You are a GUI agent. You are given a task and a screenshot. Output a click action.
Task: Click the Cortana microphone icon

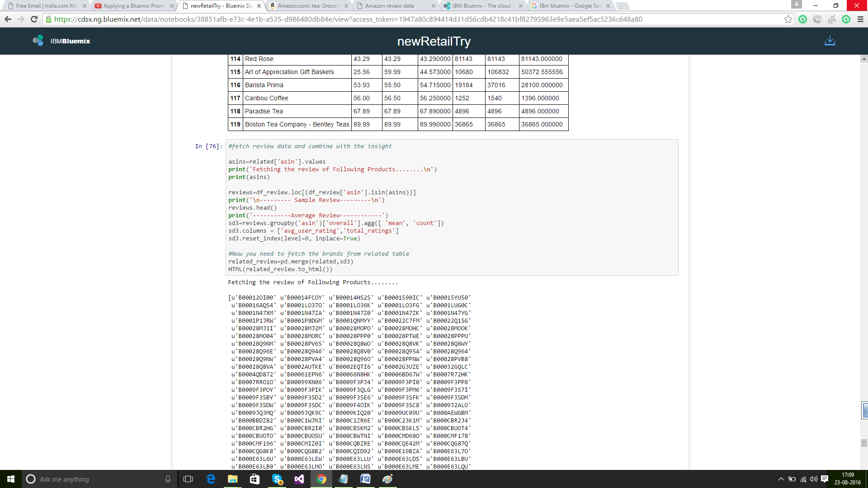(168, 479)
